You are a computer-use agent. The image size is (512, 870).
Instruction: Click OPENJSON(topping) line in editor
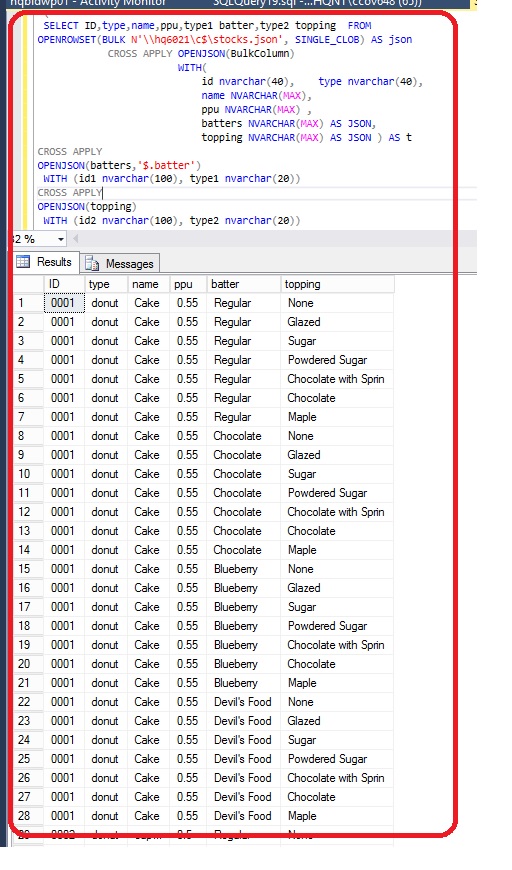coord(87,206)
